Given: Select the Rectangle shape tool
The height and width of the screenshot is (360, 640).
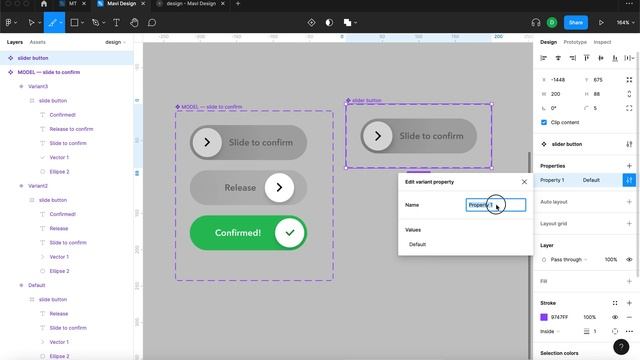Looking at the screenshot, I should point(74,22).
